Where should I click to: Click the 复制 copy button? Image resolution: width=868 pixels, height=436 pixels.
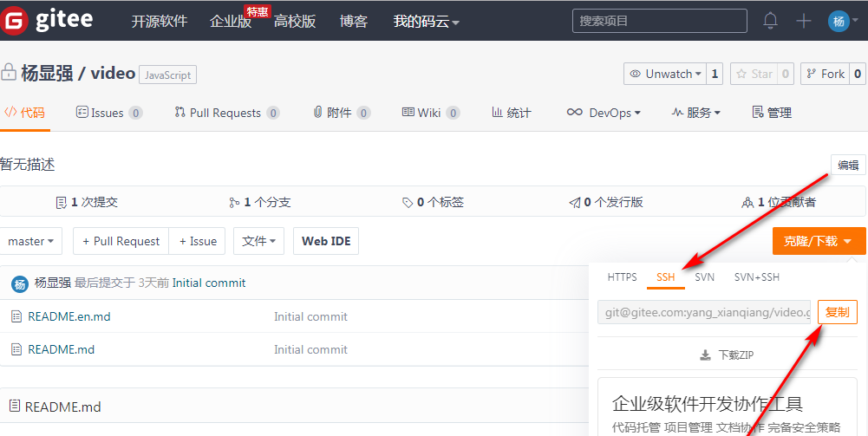pos(838,312)
